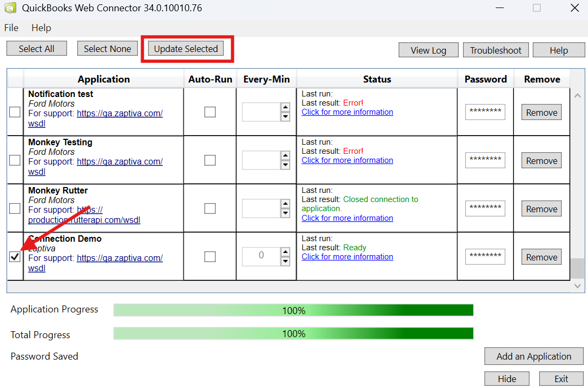Increase Every-Min value for Connection Demo

coord(285,251)
